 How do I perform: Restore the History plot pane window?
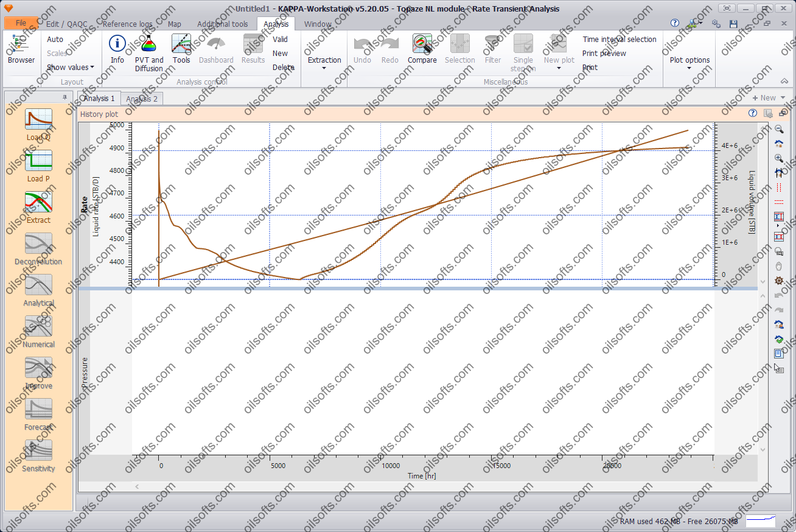(x=783, y=113)
